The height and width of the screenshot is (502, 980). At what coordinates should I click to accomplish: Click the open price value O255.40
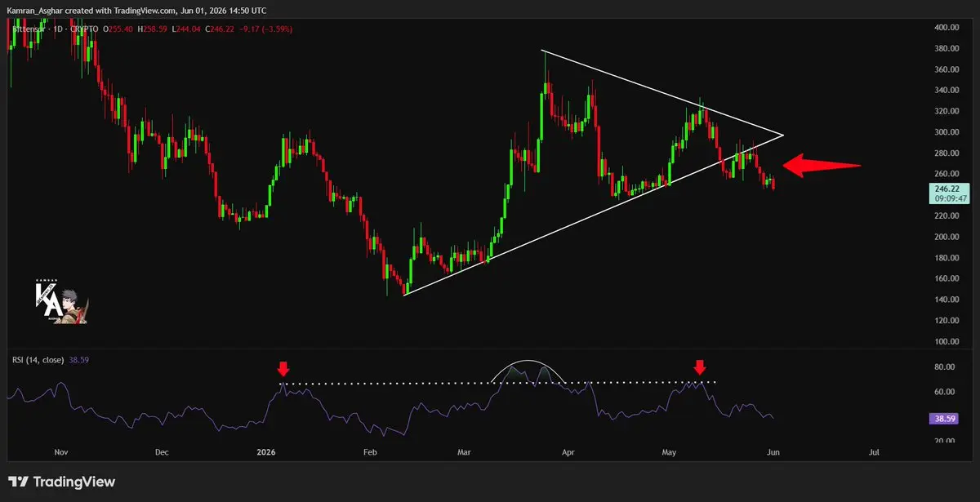coord(118,29)
